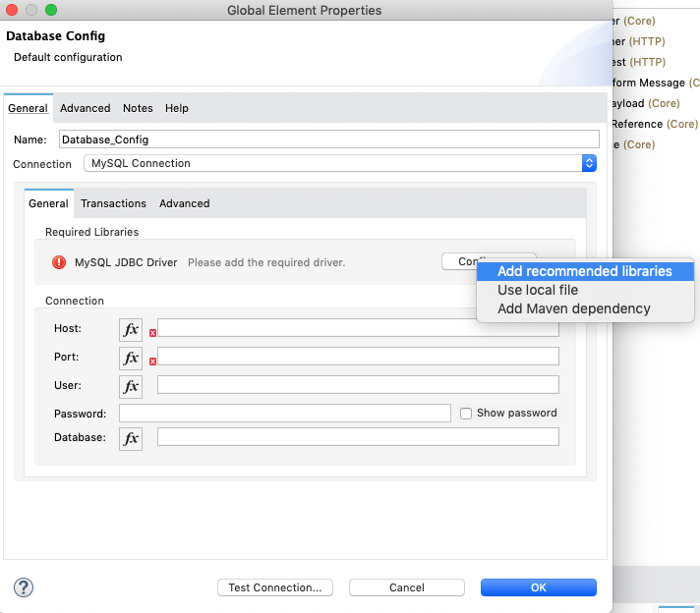This screenshot has height=613, width=700.
Task: Enable the Show password checkbox
Action: tap(467, 414)
